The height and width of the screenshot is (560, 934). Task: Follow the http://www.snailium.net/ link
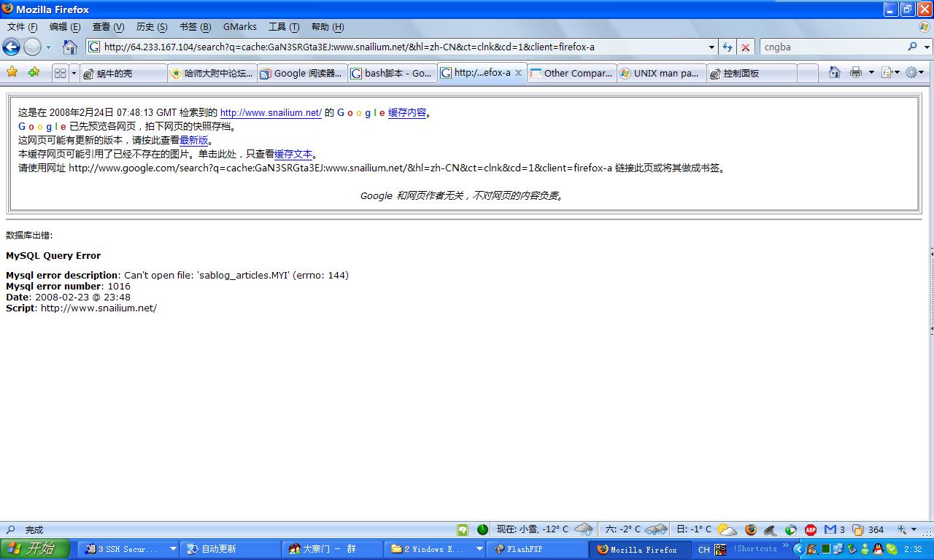271,113
